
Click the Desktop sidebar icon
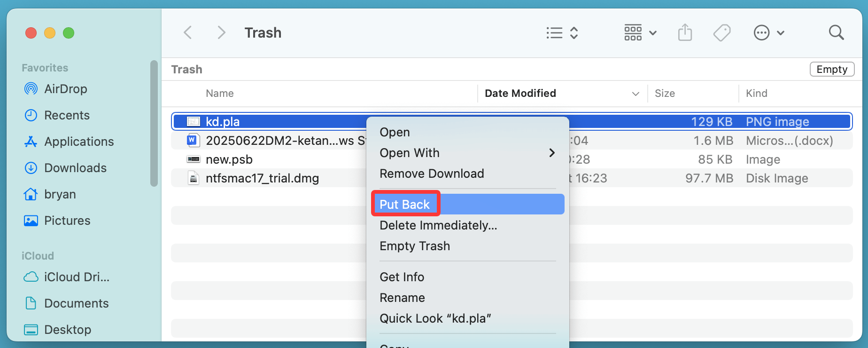click(x=31, y=330)
